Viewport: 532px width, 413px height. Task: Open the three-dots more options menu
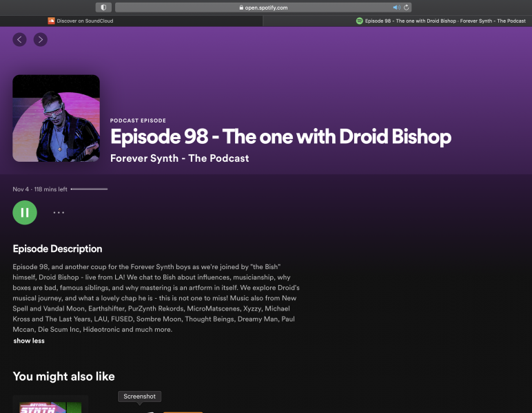[59, 213]
